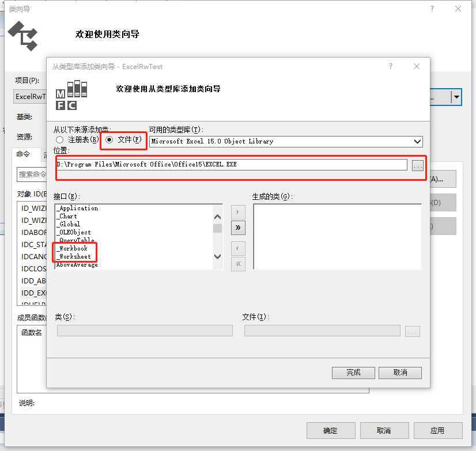Click the browse button next to 文件(I)

click(x=412, y=331)
